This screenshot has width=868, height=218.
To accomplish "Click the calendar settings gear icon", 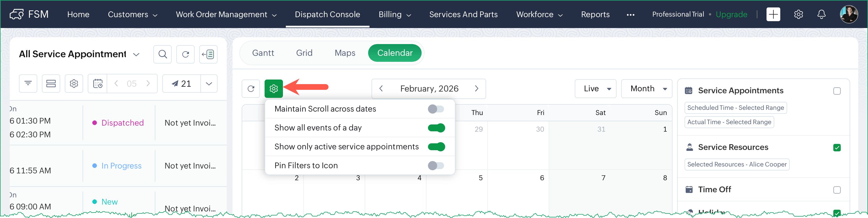I will (273, 88).
